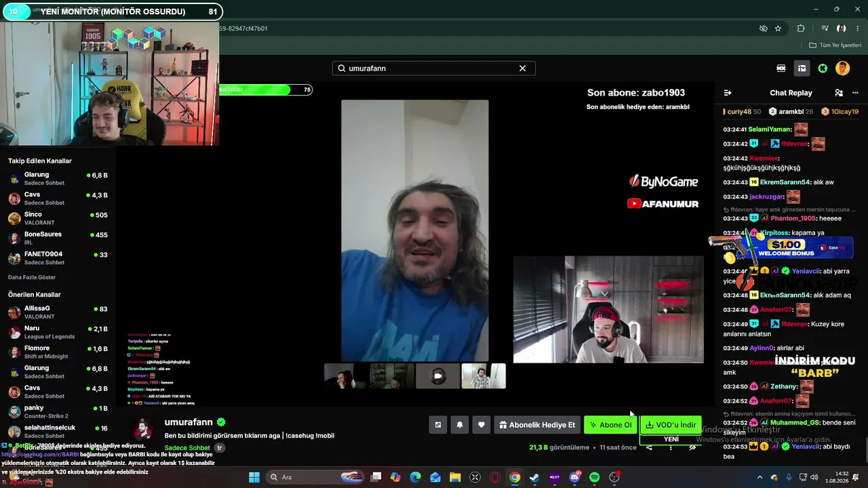Open the Chrome profile avatar
Viewport: 868px width, 488px height.
tap(841, 28)
